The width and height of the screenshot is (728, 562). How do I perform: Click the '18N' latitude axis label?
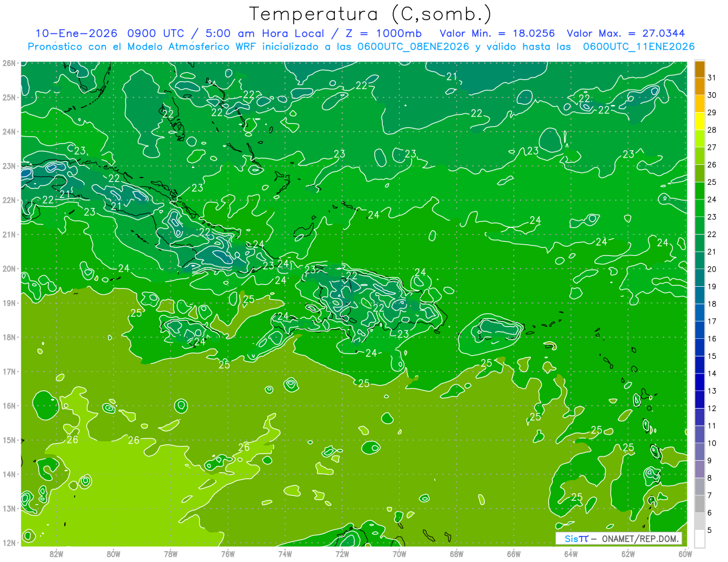pyautogui.click(x=8, y=337)
